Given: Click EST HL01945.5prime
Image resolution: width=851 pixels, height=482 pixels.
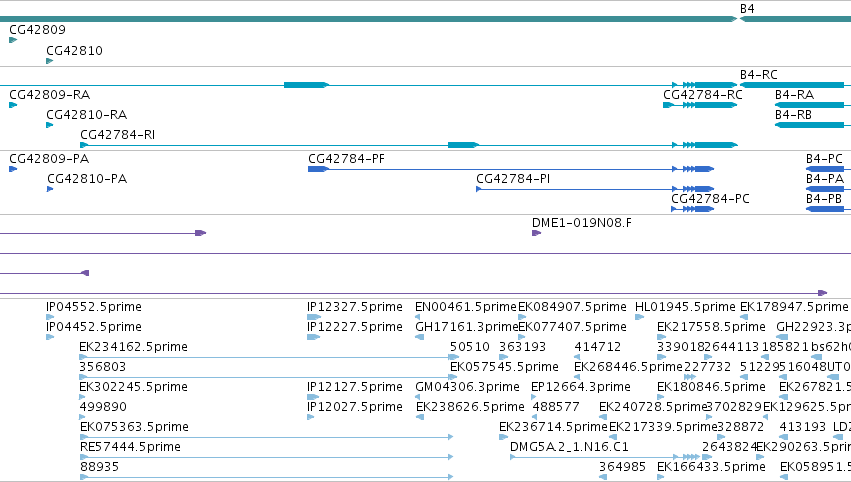Looking at the screenshot, I should click(685, 307).
